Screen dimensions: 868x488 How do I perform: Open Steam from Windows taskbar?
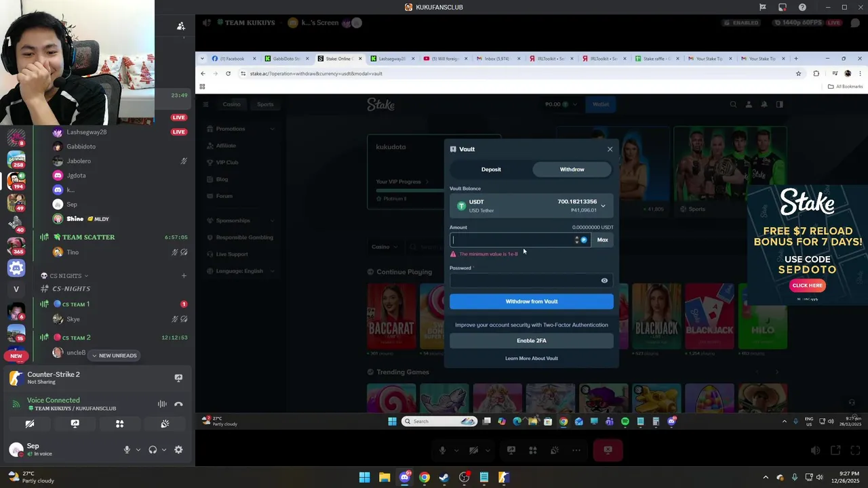pos(443,477)
